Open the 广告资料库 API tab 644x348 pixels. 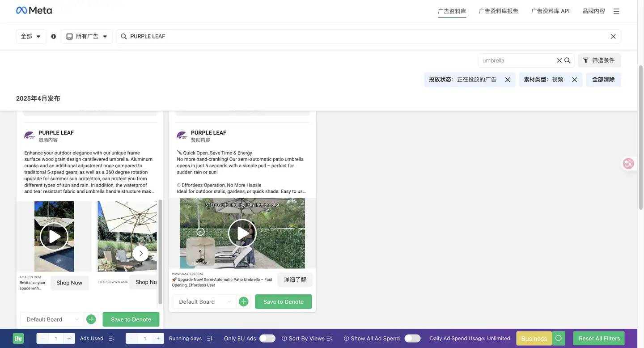(551, 11)
